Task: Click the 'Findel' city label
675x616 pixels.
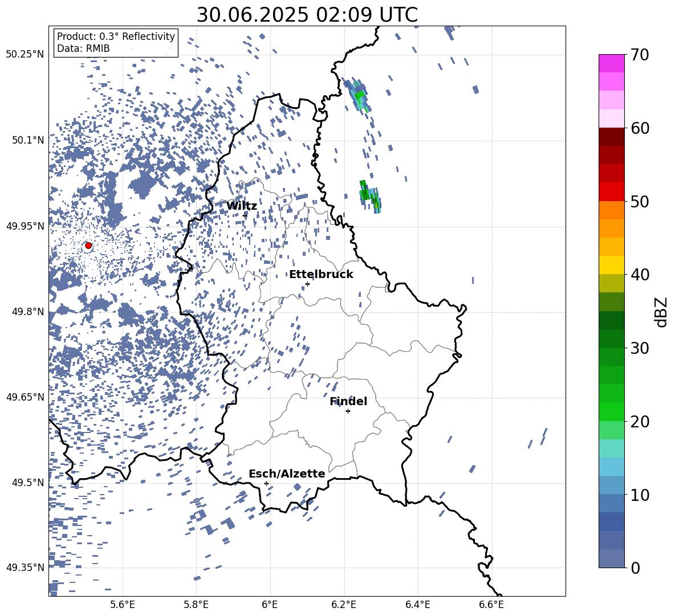Action: tap(348, 401)
